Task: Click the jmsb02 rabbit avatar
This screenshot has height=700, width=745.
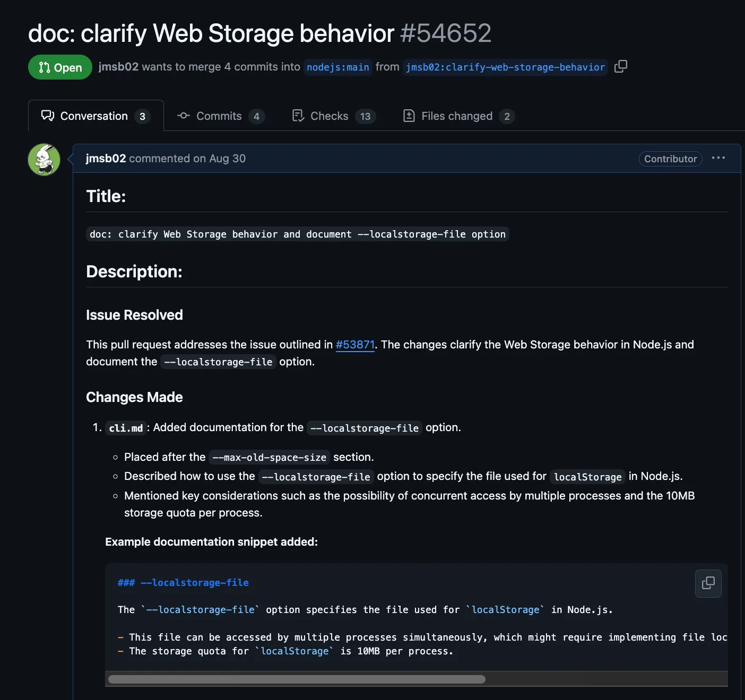Action: point(44,159)
